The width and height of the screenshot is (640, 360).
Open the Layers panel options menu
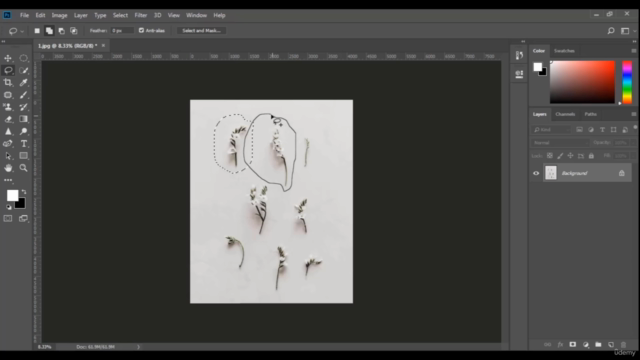pyautogui.click(x=633, y=114)
